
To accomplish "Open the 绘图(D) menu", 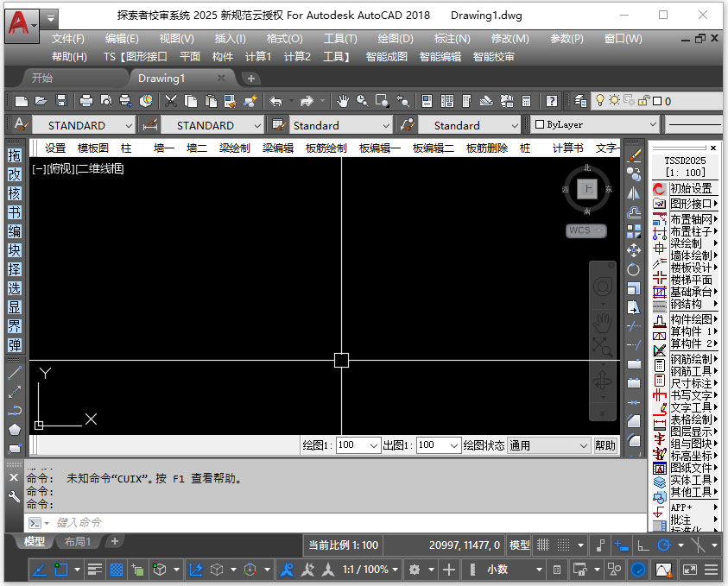I will (396, 39).
